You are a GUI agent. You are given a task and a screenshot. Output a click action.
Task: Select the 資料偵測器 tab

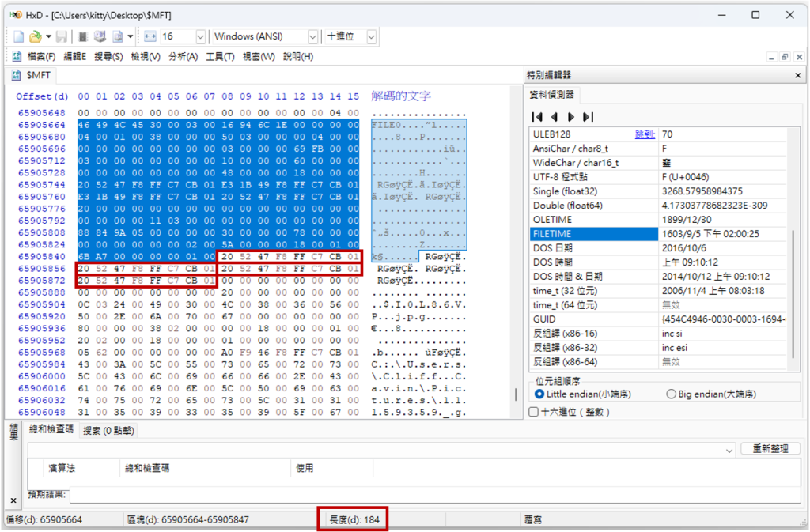(x=551, y=94)
